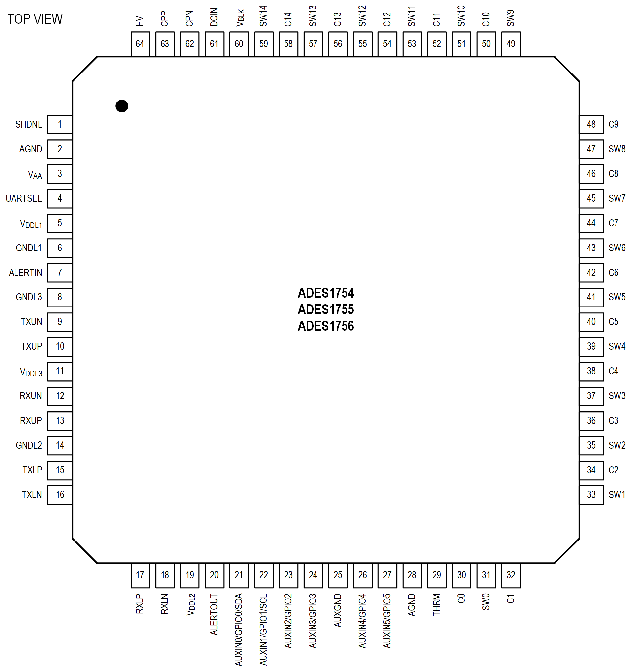Screen dimensions: 631x672
Task: Click pin 21 above AUXIN0/GPIO0/SDA
Action: click(239, 575)
